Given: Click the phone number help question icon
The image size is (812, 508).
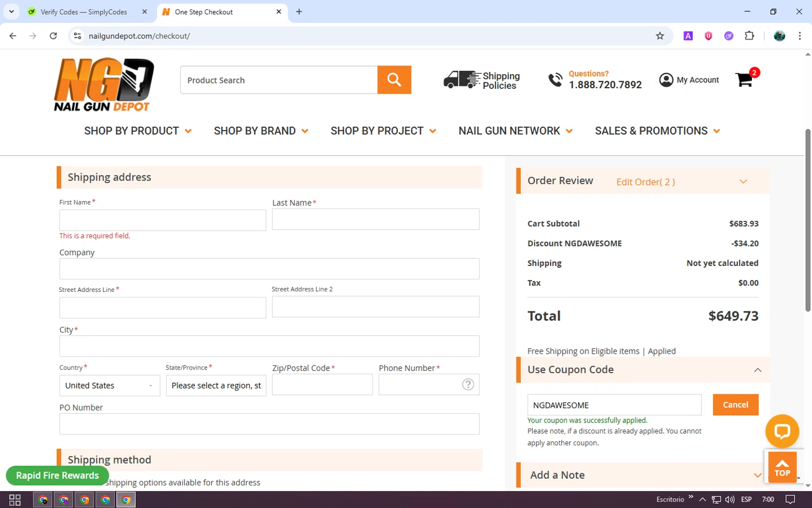Looking at the screenshot, I should (x=468, y=385).
